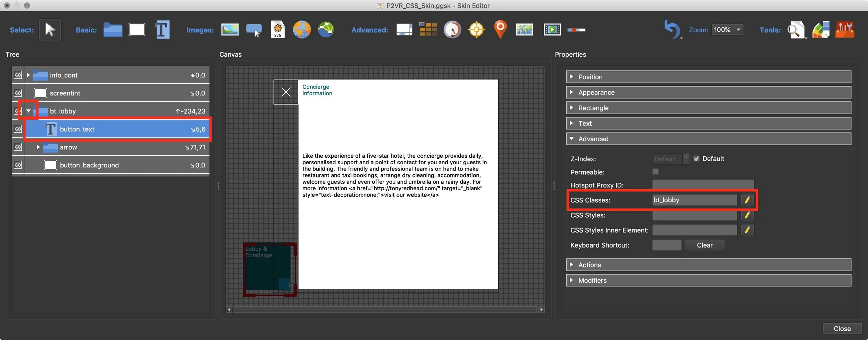The height and width of the screenshot is (340, 868).
Task: Click the CSS Styles Inner Element field
Action: [x=694, y=230]
